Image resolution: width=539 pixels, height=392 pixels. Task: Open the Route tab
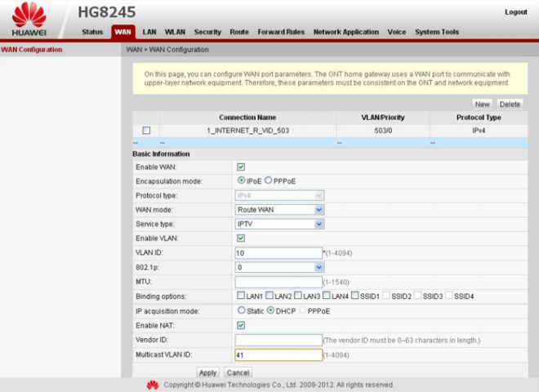pyautogui.click(x=239, y=32)
